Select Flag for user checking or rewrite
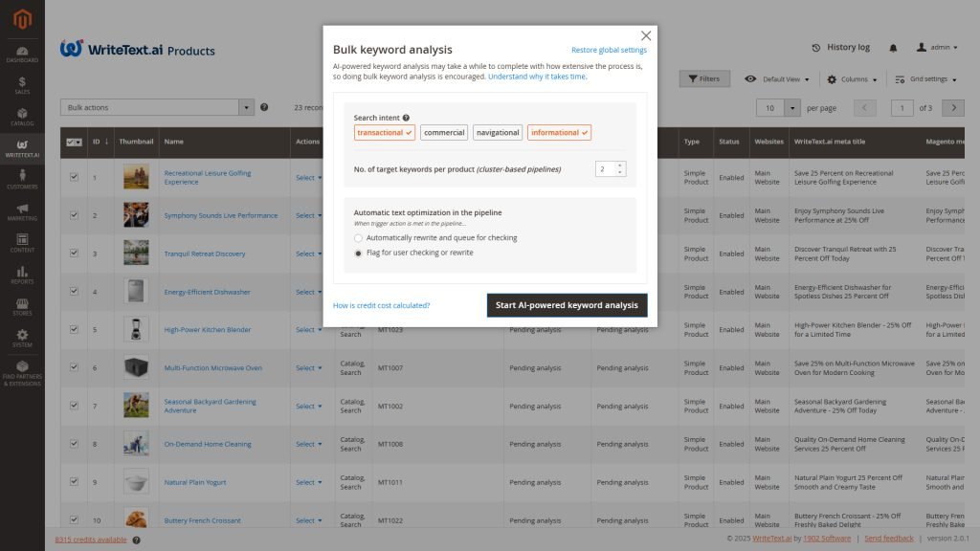 (358, 253)
